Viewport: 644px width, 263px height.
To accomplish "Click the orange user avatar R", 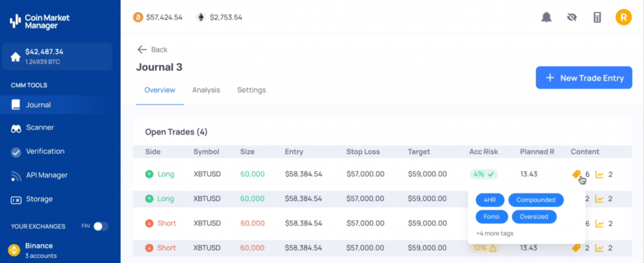I will tap(623, 17).
